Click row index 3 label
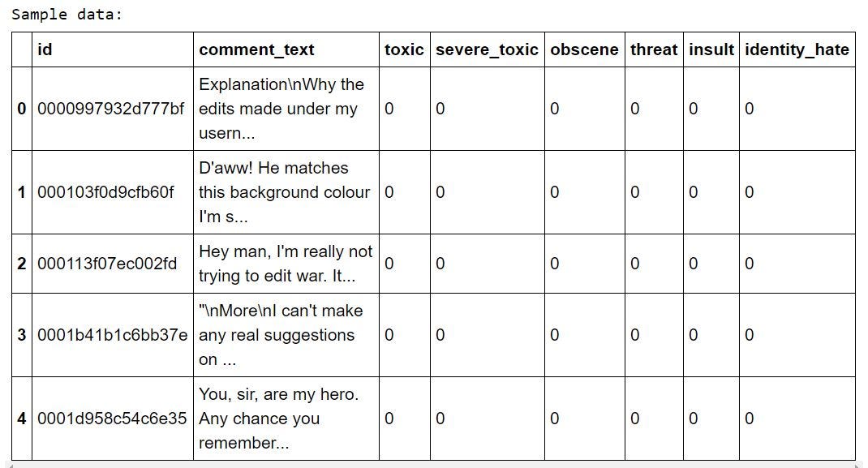The width and height of the screenshot is (868, 468). (22, 335)
